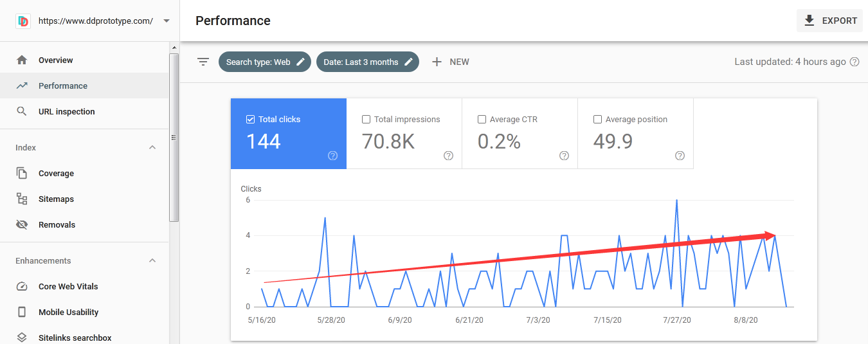Click help icon next to Last updated

click(x=854, y=62)
